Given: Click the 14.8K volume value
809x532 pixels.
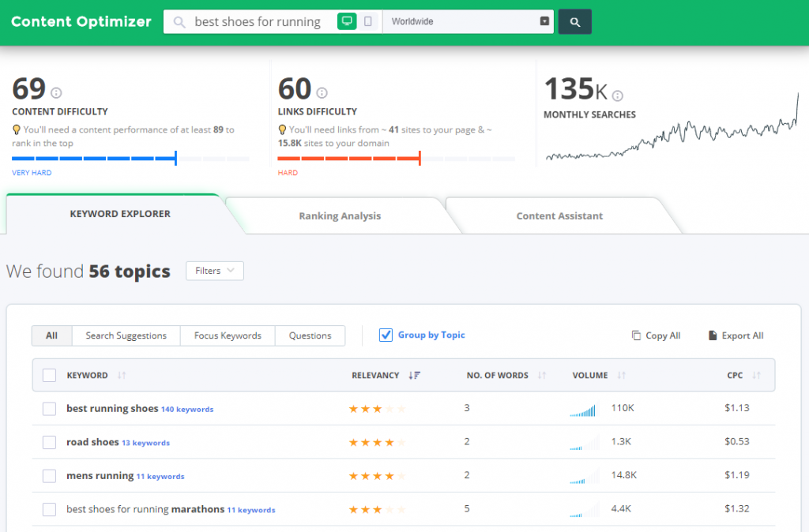Looking at the screenshot, I should 624,475.
